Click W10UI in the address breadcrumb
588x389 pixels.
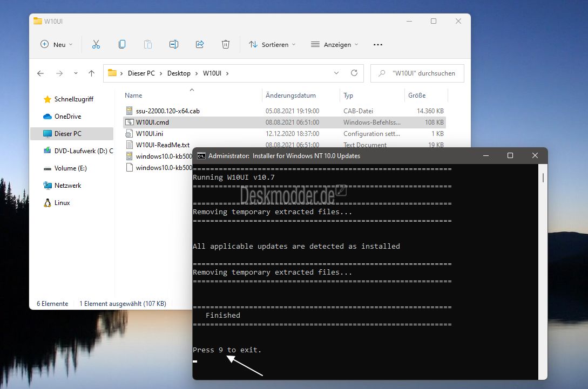tap(212, 73)
